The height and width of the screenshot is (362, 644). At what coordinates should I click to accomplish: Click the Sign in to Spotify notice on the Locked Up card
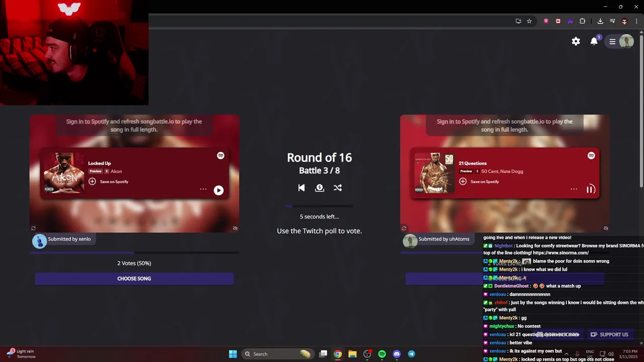[134, 125]
